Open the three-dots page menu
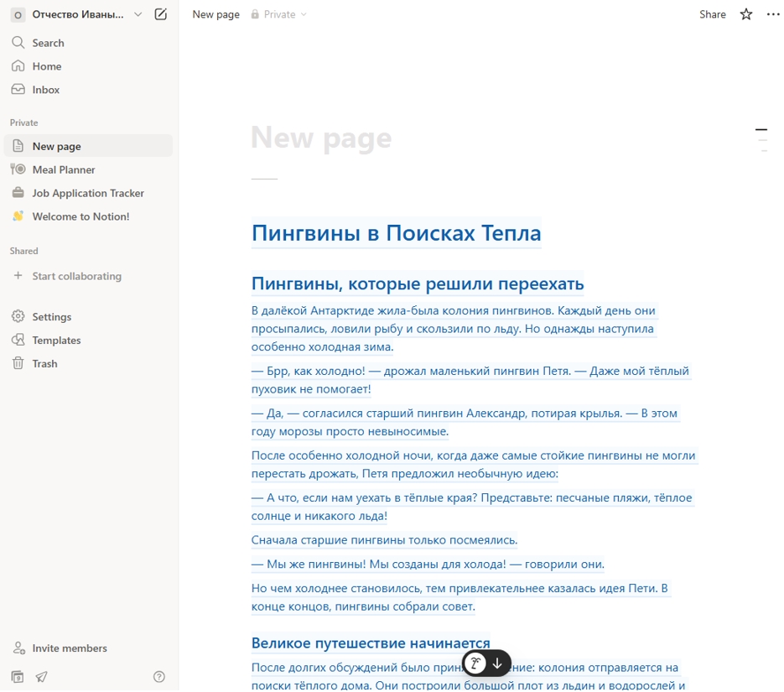Screen dimensions: 784x692 pos(773,14)
